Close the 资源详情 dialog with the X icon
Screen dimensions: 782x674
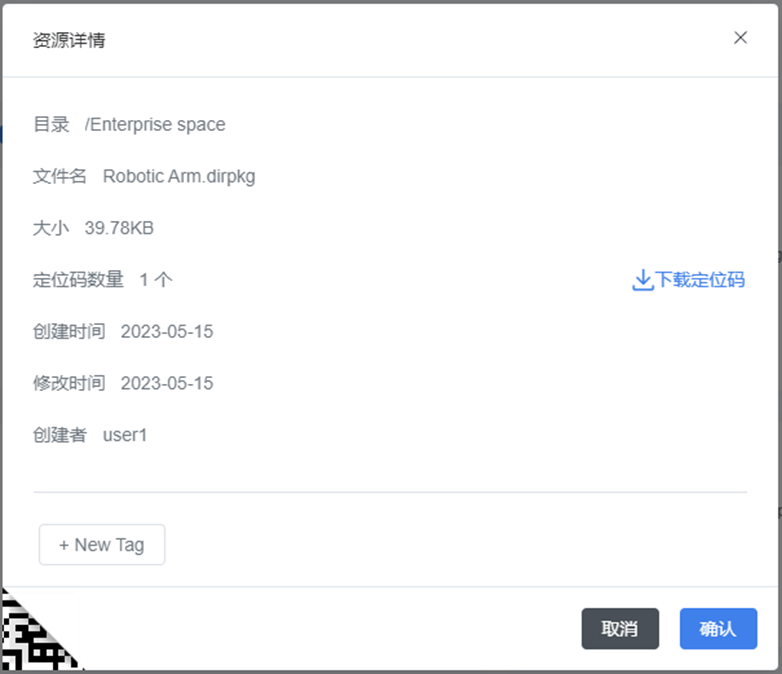pos(740,38)
